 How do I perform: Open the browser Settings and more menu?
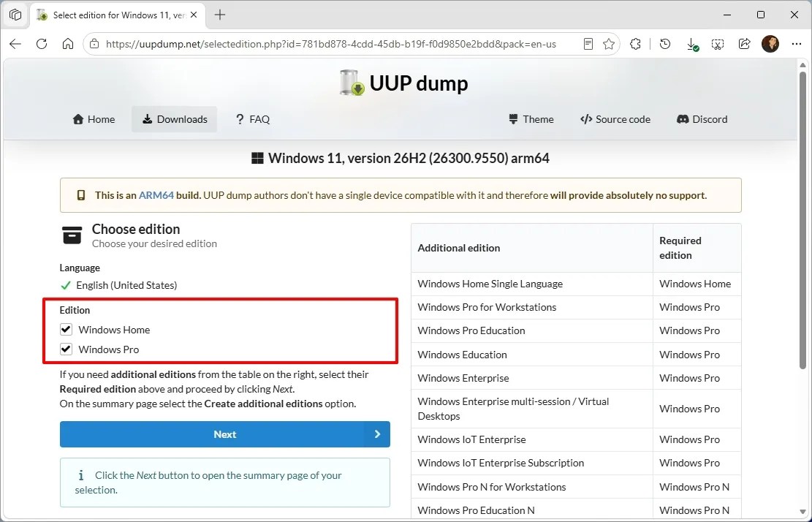point(797,44)
